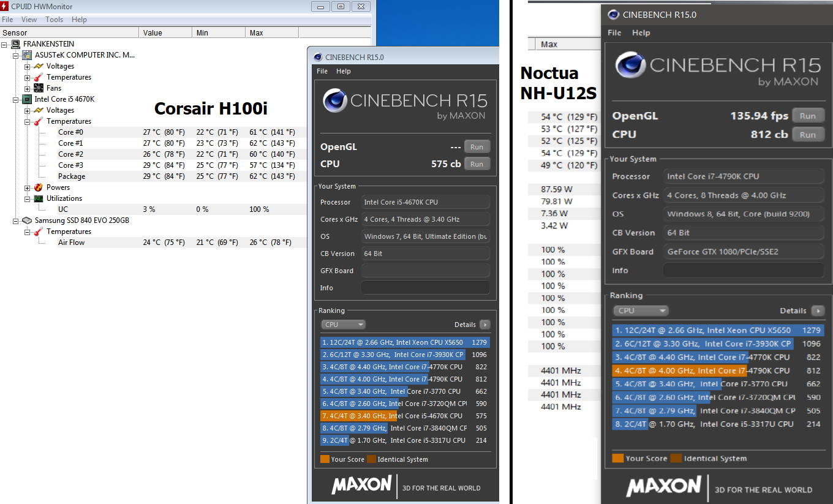Screen dimensions: 833x504
Task: Click thermometer icon of CPU Temperatures
Action: (x=38, y=121)
